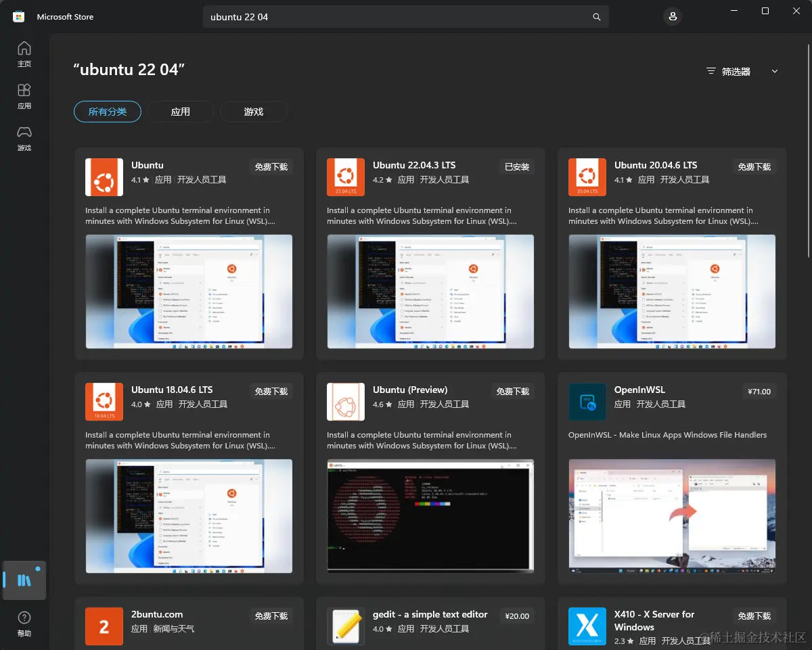
Task: Click the filter (筛选器) lines icon
Action: 710,71
